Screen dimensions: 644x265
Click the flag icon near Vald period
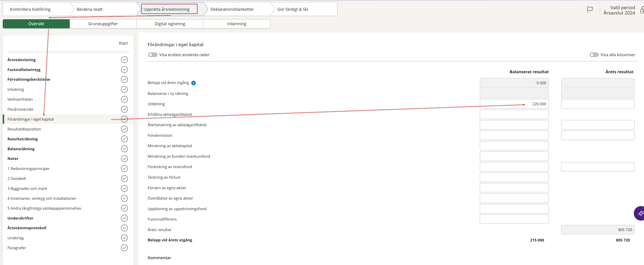590,10
